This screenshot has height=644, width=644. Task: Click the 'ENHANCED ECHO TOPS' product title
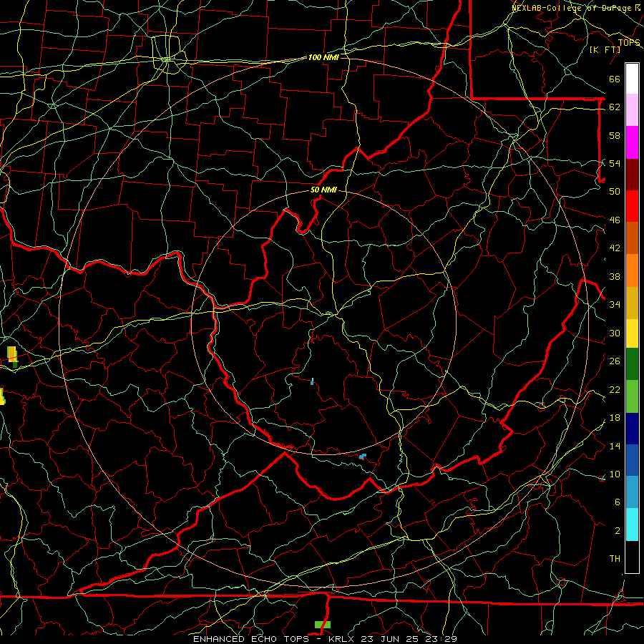coord(251,639)
